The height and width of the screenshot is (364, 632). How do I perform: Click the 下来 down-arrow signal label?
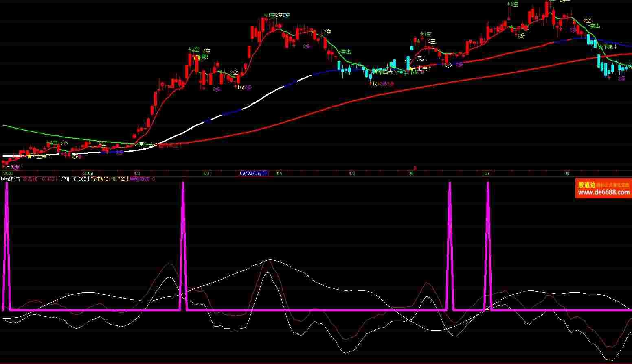pyautogui.click(x=609, y=47)
